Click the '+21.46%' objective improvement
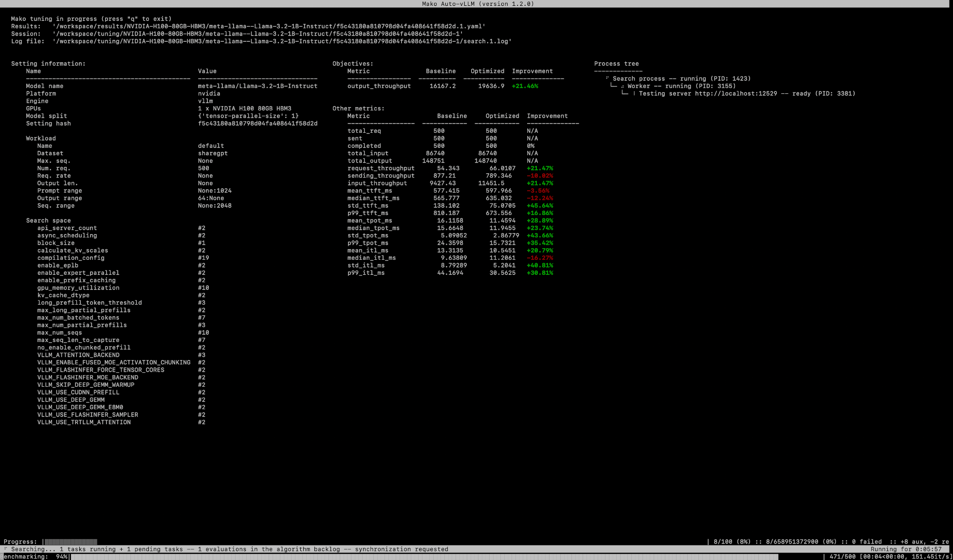The height and width of the screenshot is (560, 953). (525, 86)
